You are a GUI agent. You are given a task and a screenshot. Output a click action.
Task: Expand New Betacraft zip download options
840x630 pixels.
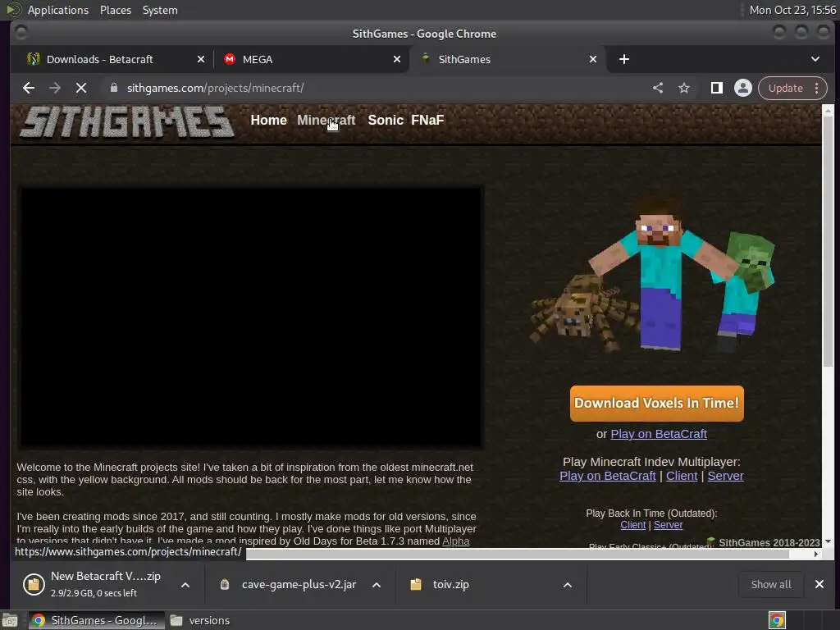185,585
